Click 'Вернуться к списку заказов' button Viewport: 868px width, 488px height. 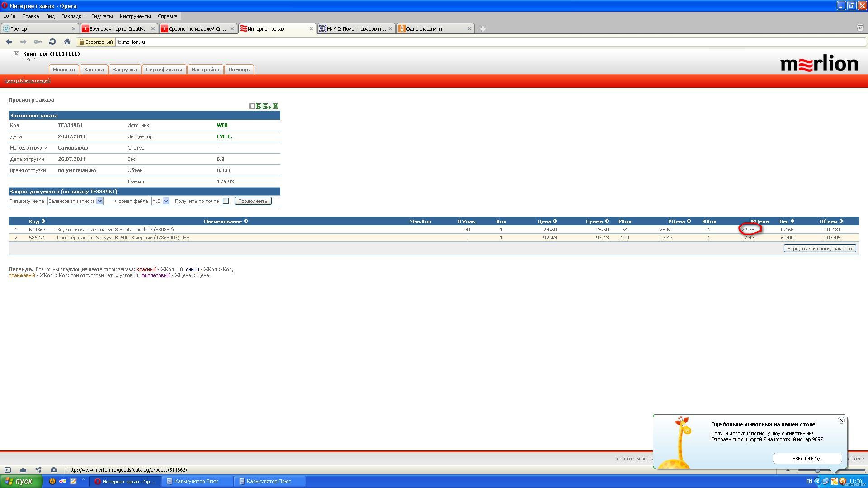(x=819, y=249)
